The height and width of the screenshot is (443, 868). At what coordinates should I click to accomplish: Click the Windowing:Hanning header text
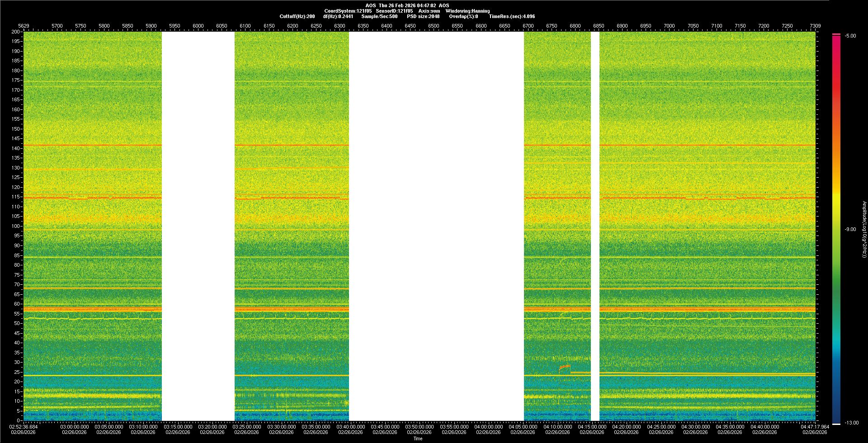click(x=467, y=11)
